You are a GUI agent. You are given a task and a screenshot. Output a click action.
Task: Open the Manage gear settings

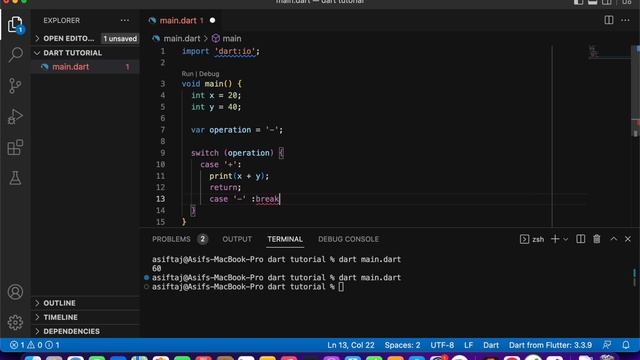coord(15,322)
